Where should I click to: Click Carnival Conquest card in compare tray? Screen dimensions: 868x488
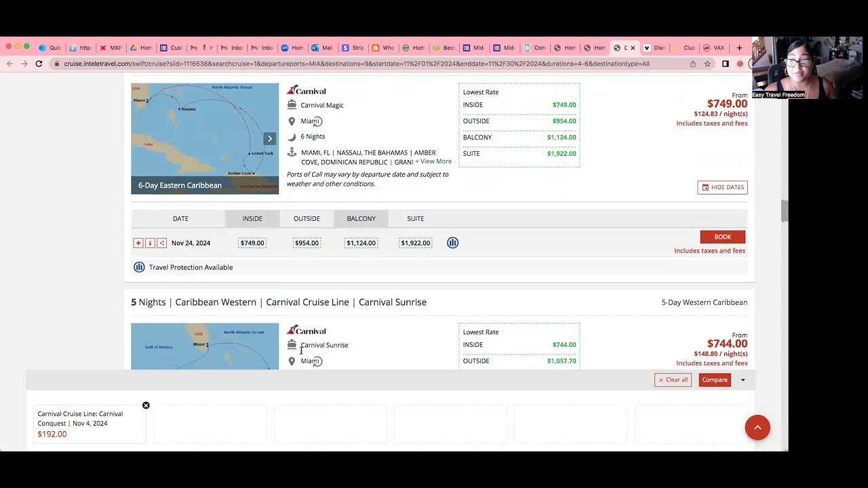point(90,424)
